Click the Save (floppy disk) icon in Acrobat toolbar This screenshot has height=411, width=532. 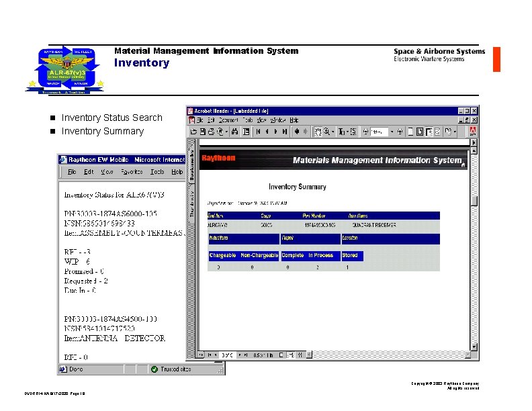click(x=203, y=132)
